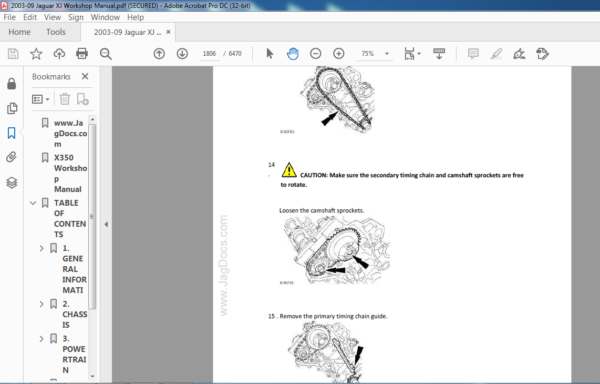Go to previous page arrow

[159, 54]
